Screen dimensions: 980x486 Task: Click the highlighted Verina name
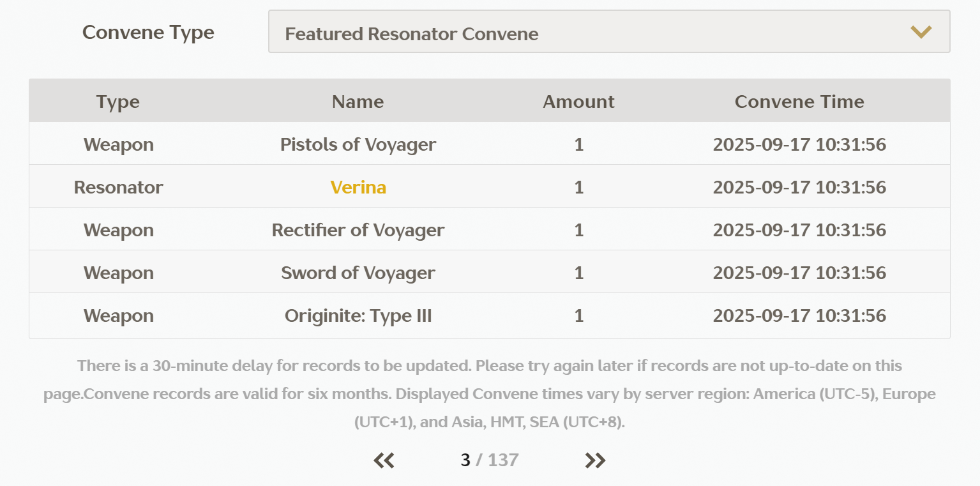click(358, 187)
